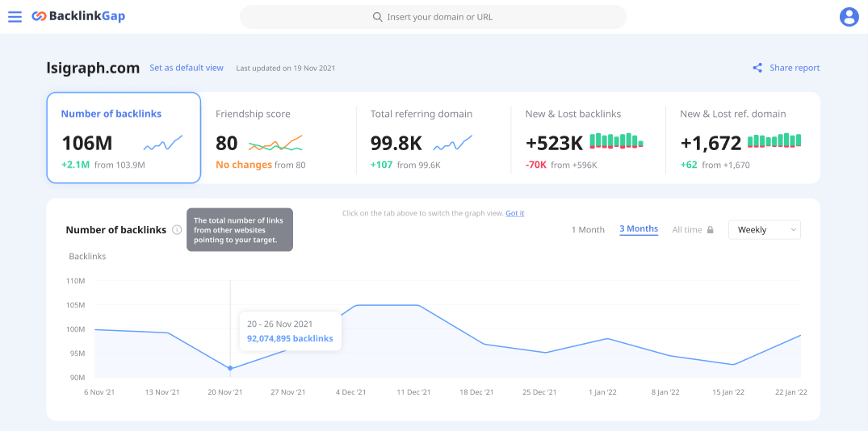
Task: Dismiss hint by clicking Got it
Action: [515, 213]
